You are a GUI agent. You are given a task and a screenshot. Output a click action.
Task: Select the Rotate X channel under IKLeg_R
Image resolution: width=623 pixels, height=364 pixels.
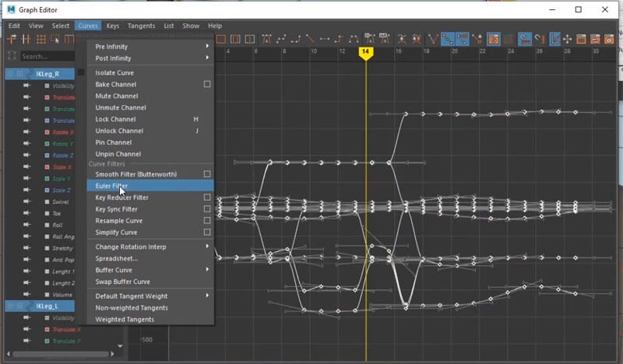(63, 132)
